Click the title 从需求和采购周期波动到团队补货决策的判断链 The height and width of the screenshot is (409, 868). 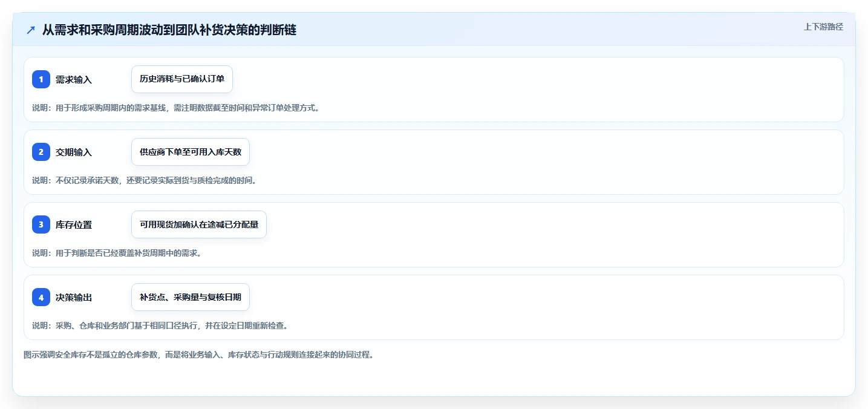169,30
